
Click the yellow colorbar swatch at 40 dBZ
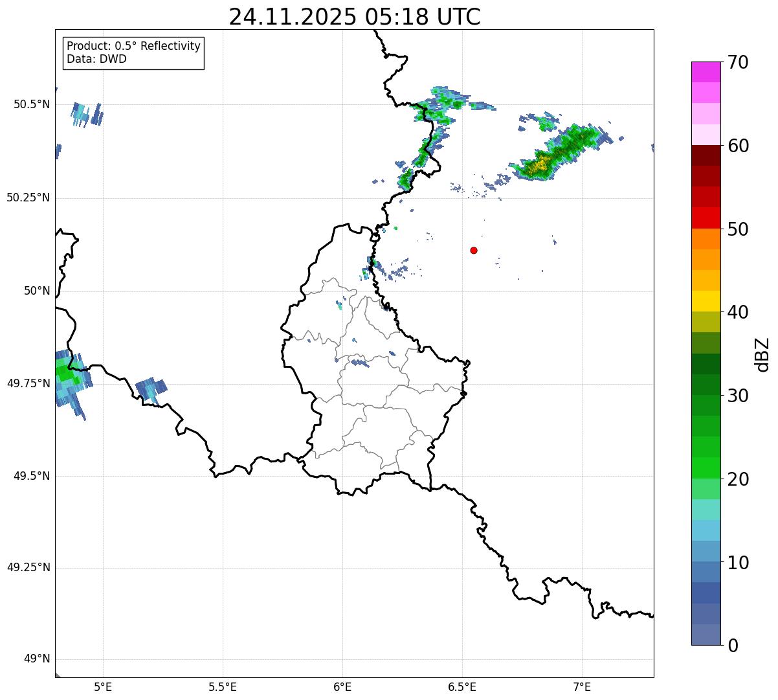706,301
